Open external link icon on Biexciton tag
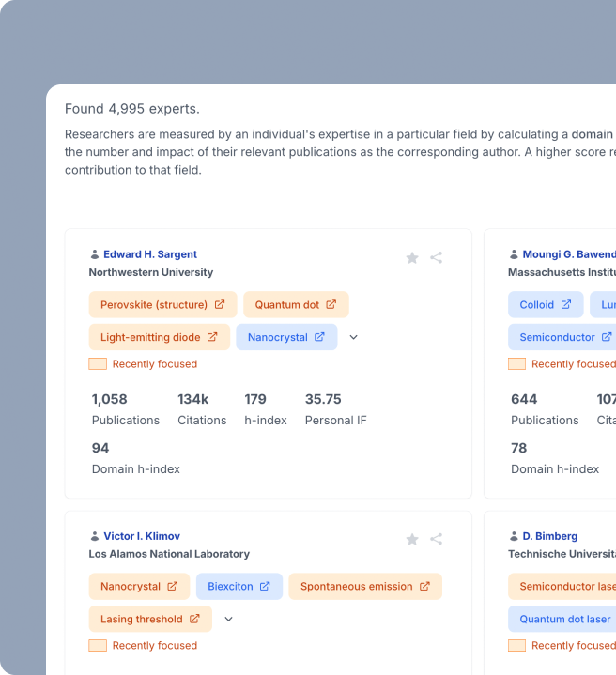This screenshot has height=675, width=616. tap(265, 586)
